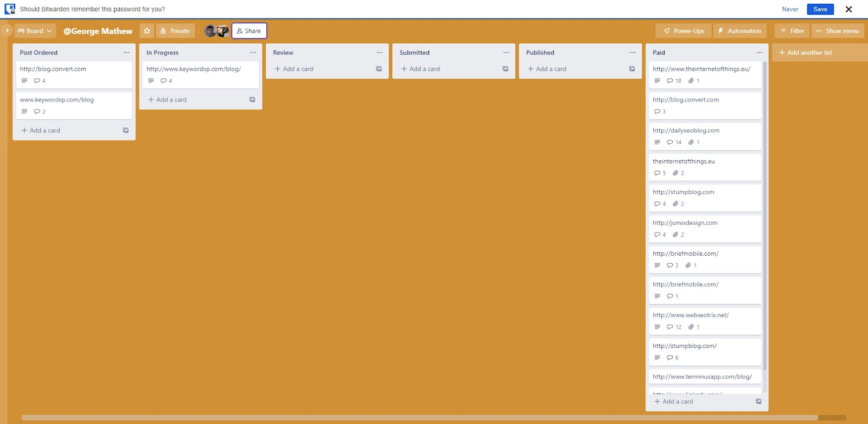This screenshot has width=868, height=424.
Task: Add another list to the board
Action: 820,53
